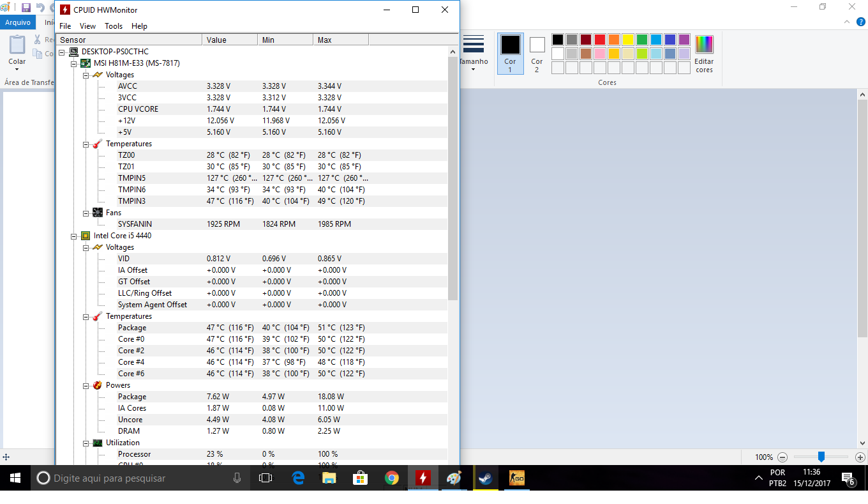Open the Tools menu in HWMonitor
Viewport: 868px width, 504px height.
tap(114, 26)
